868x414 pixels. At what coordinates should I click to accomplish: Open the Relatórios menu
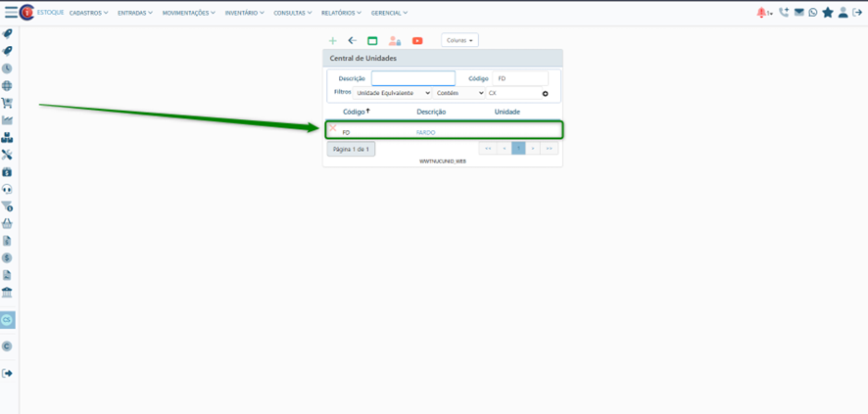[x=341, y=13]
